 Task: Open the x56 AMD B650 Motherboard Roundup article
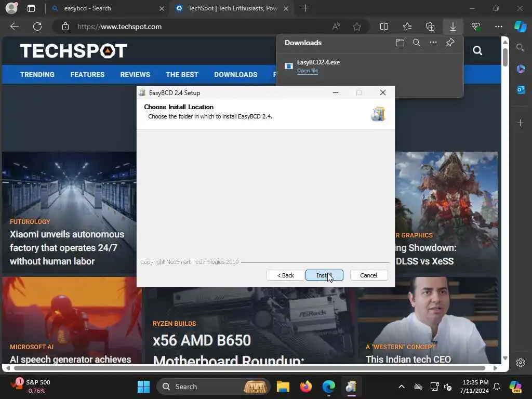pyautogui.click(x=229, y=350)
